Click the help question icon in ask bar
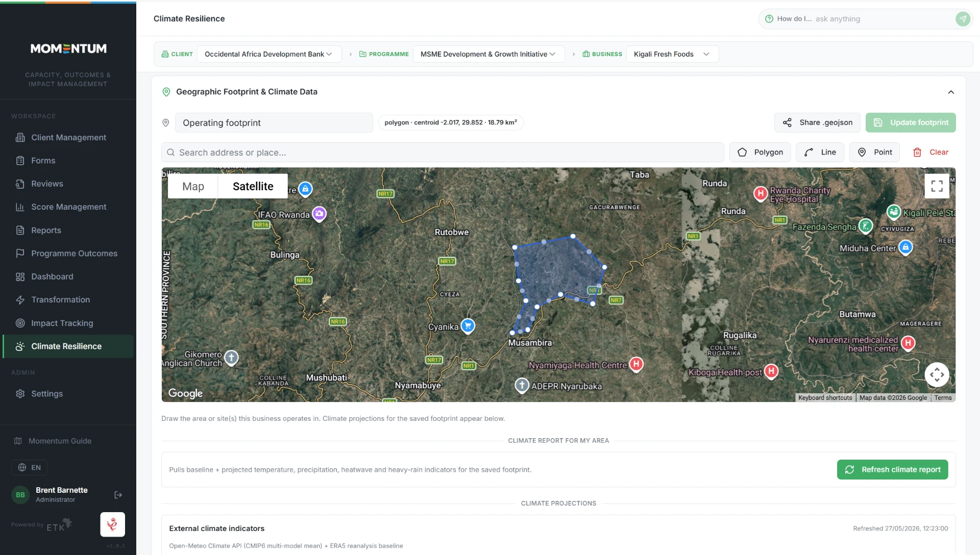The height and width of the screenshot is (555, 980). coord(769,19)
